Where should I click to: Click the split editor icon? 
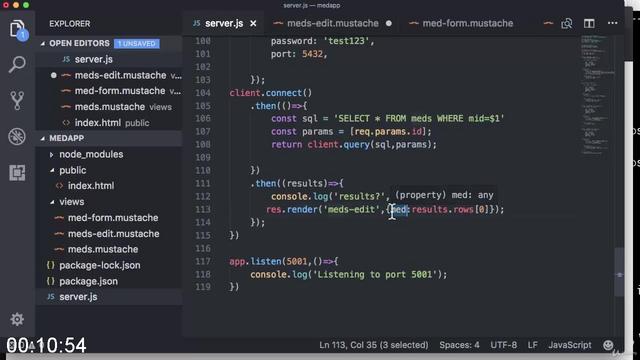(x=589, y=24)
